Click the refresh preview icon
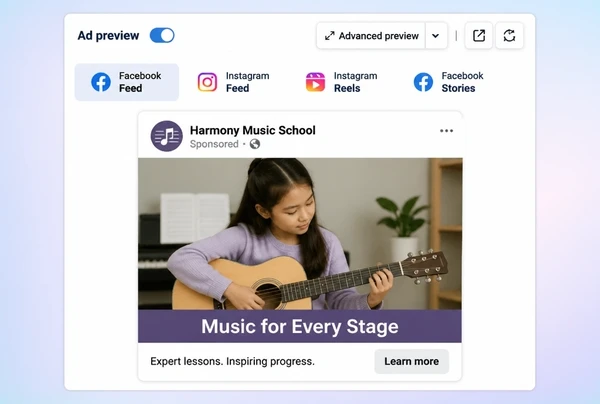 509,36
